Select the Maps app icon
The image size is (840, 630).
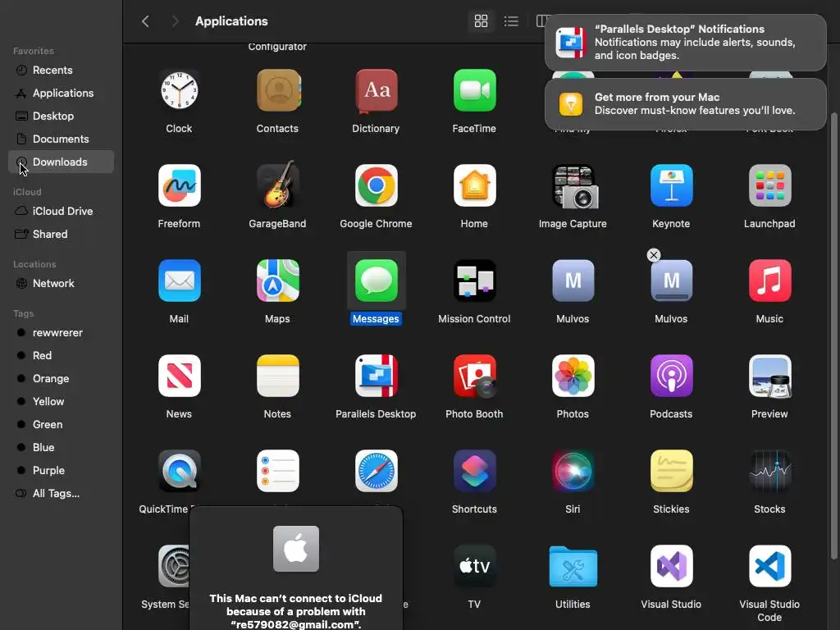[x=277, y=281]
